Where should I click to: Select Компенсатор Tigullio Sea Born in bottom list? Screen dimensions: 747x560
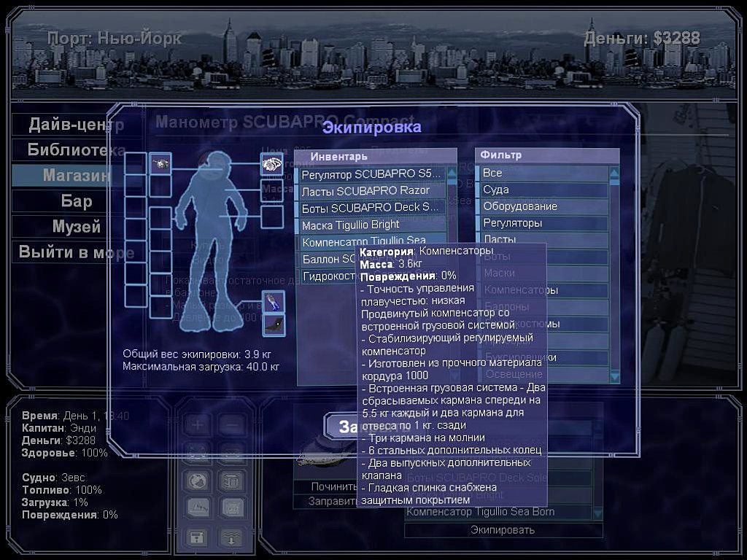pyautogui.click(x=498, y=512)
